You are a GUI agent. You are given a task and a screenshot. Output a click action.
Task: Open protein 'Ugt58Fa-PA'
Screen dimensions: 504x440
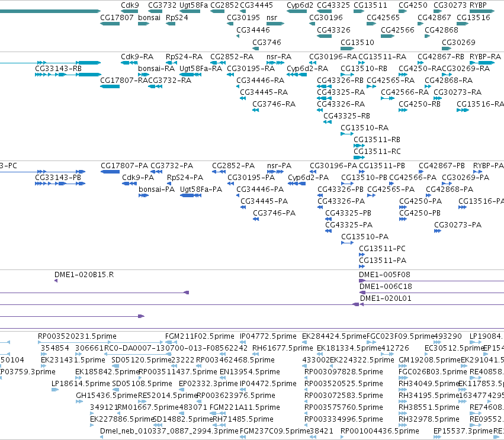[201, 190]
